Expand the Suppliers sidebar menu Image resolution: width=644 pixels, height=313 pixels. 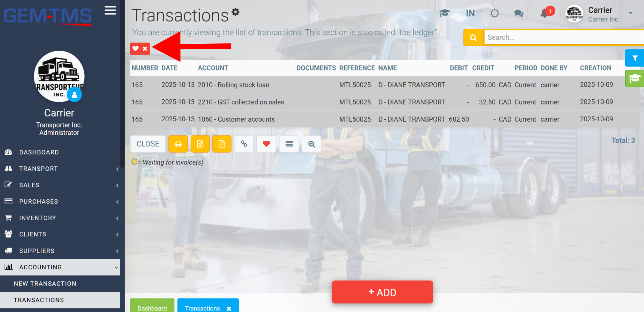pos(60,251)
